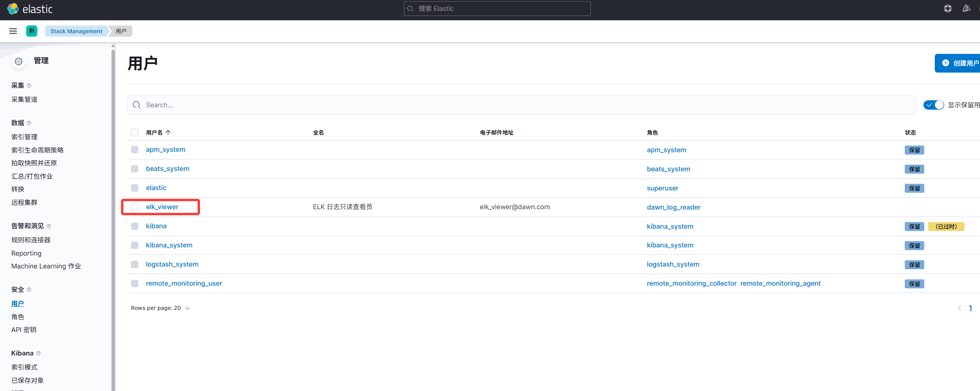Click the 搜索 Elastic global search box
The image size is (980, 391).
497,9
